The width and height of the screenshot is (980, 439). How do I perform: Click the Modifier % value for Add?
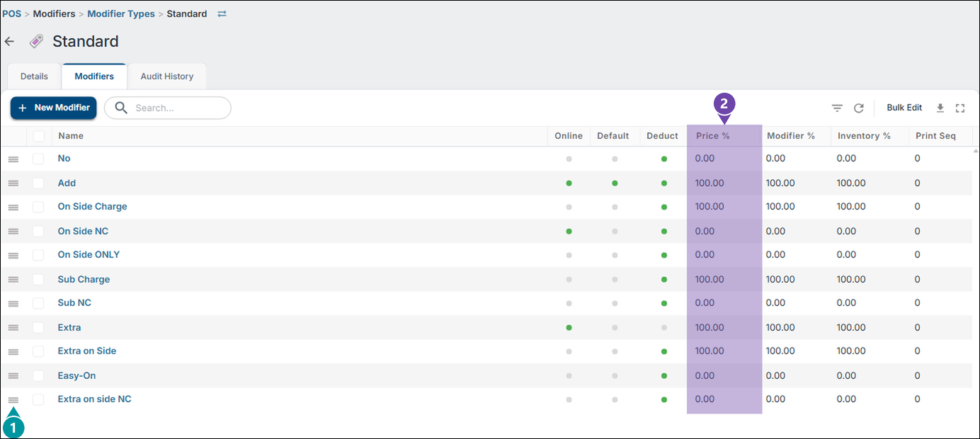(780, 183)
